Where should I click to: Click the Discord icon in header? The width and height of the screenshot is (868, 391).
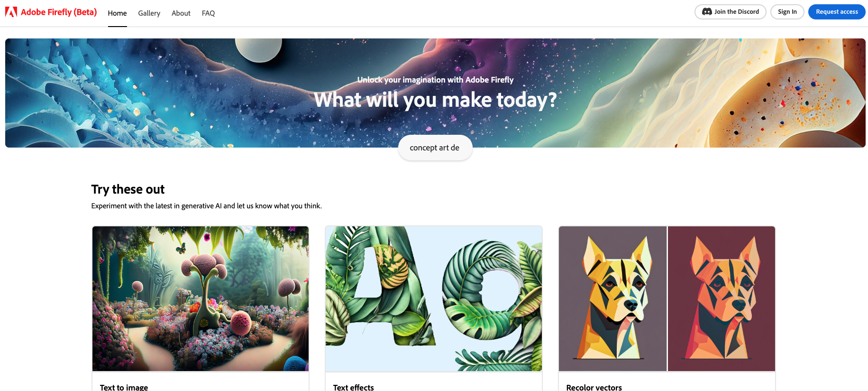point(707,12)
